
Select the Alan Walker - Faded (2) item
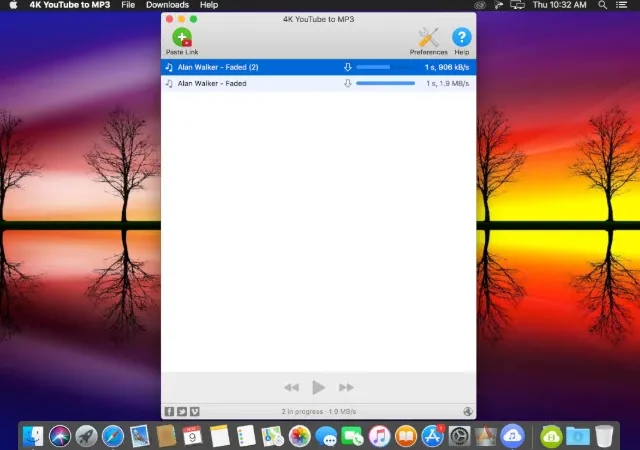coord(318,67)
